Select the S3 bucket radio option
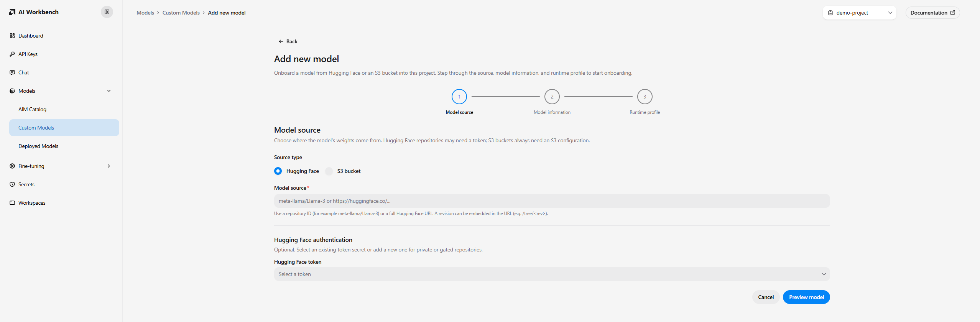Screen dimensions: 980x322 pyautogui.click(x=329, y=171)
